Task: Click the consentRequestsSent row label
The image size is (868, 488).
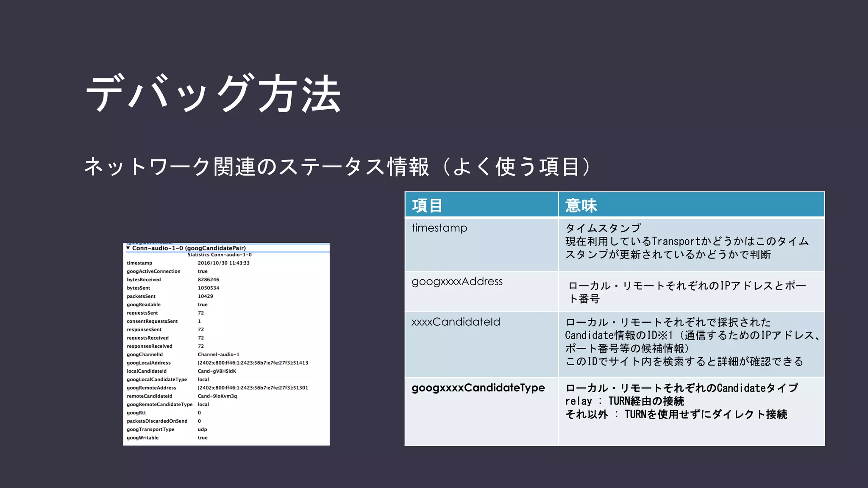Action: 152,322
